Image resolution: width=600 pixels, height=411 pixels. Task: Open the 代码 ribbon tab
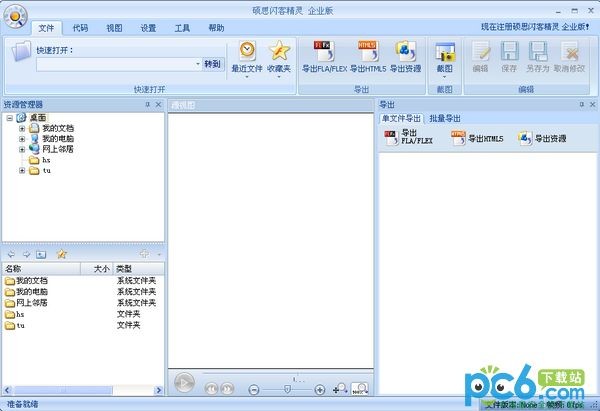[x=80, y=28]
